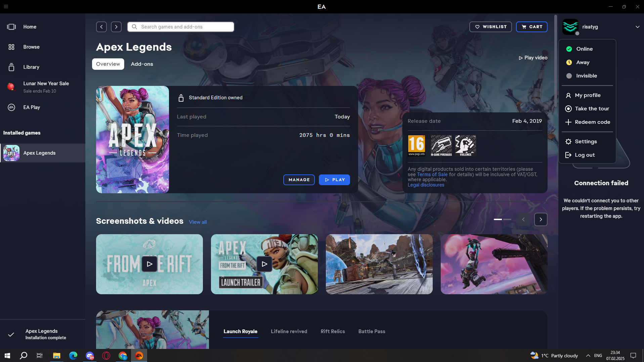This screenshot has height=362, width=644.
Task: Open Terms of Sale link
Action: pyautogui.click(x=432, y=174)
